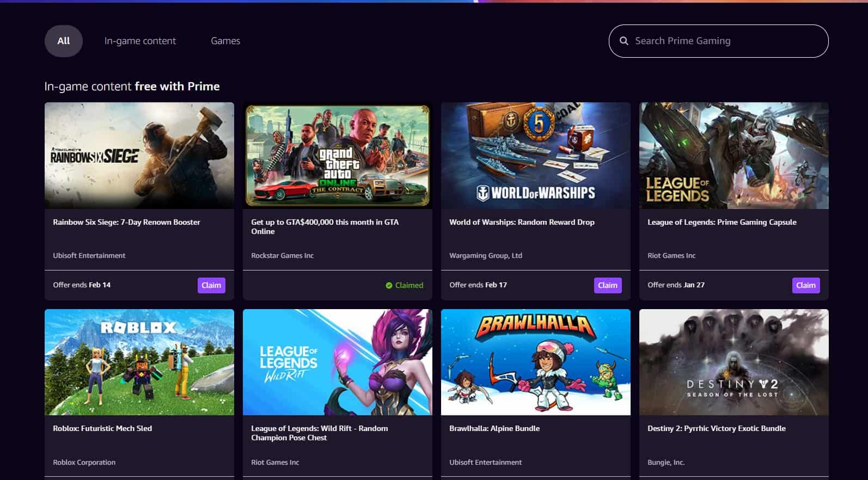Screen dimensions: 868x480
Task: Click 'Offer ends Jan 27' text
Action: pyautogui.click(x=676, y=285)
